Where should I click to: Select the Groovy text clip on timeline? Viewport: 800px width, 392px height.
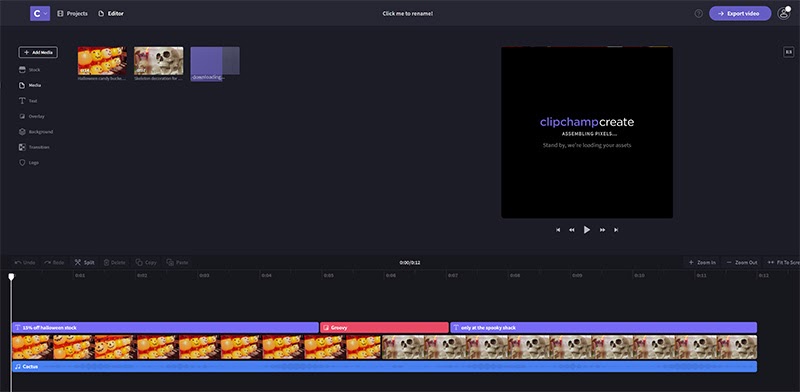coord(384,328)
